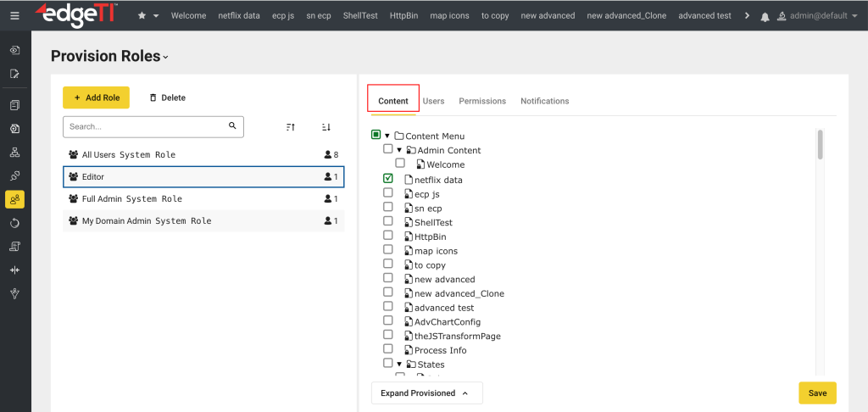Sort roles ascending
The image size is (868, 412).
coord(291,127)
